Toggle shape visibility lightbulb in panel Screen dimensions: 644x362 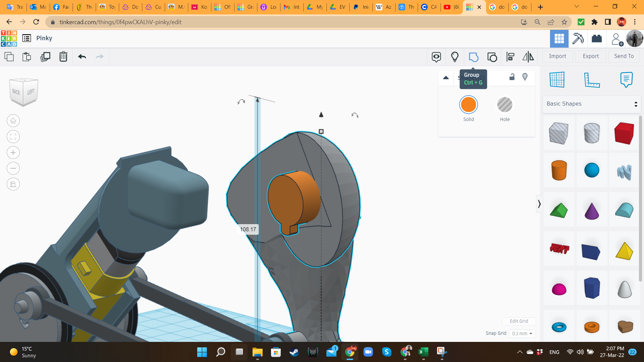[525, 77]
